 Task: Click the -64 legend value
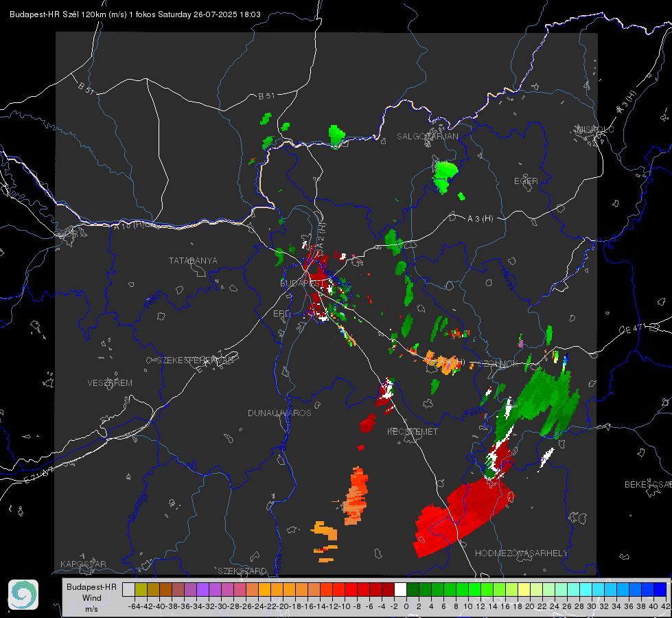point(135,606)
